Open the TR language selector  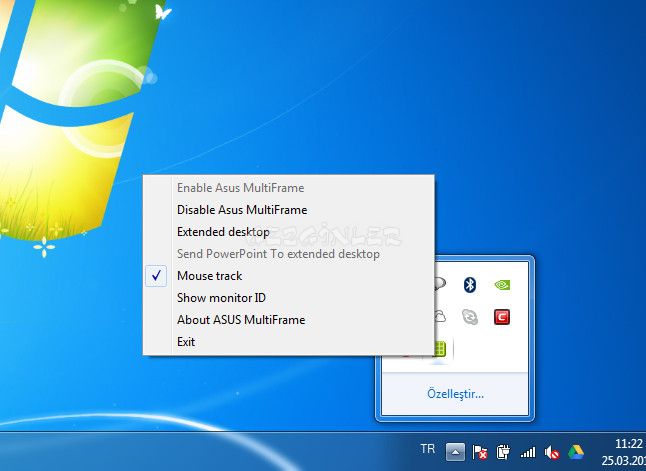pyautogui.click(x=428, y=449)
